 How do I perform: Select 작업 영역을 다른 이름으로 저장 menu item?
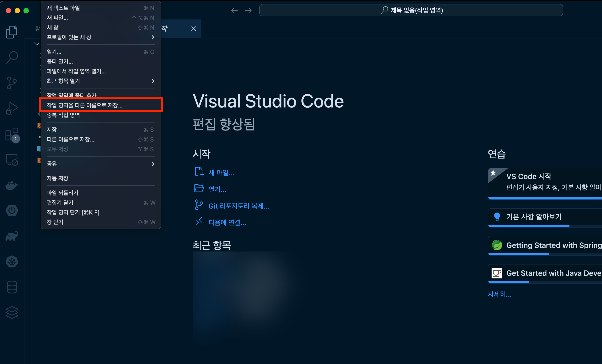[85, 105]
